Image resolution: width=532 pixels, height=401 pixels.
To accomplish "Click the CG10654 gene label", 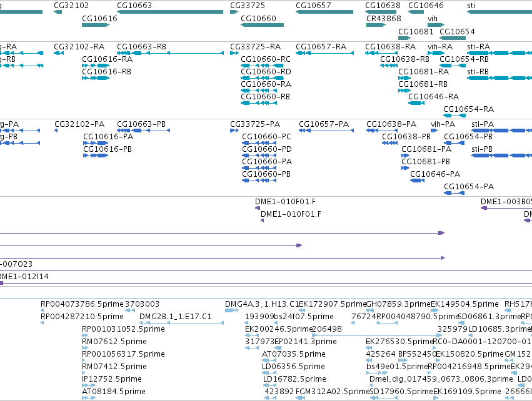I will (x=457, y=31).
